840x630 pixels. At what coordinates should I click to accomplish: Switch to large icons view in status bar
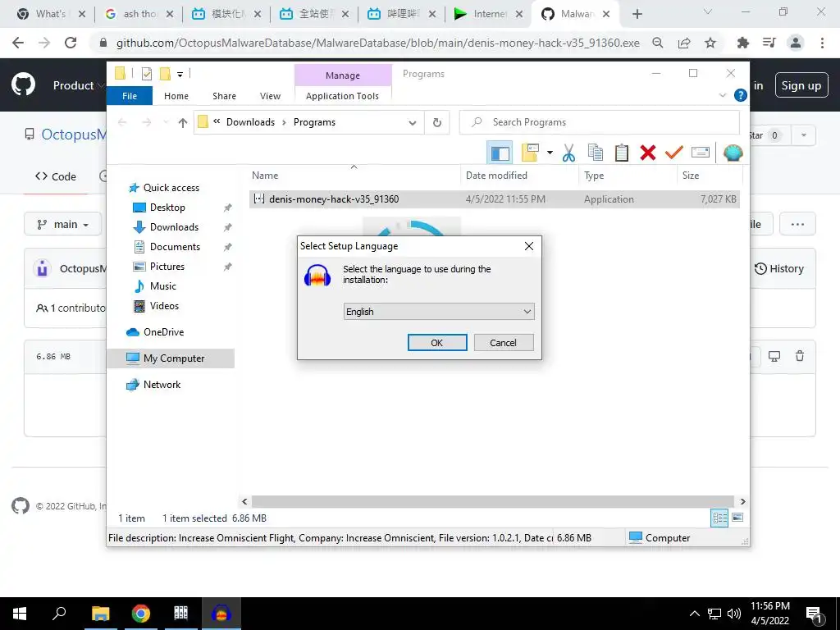[x=737, y=518]
